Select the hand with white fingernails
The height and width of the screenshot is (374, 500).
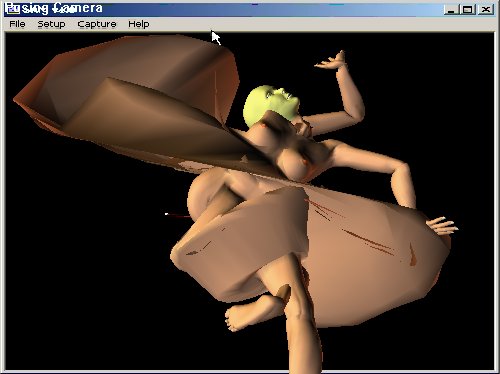442,226
